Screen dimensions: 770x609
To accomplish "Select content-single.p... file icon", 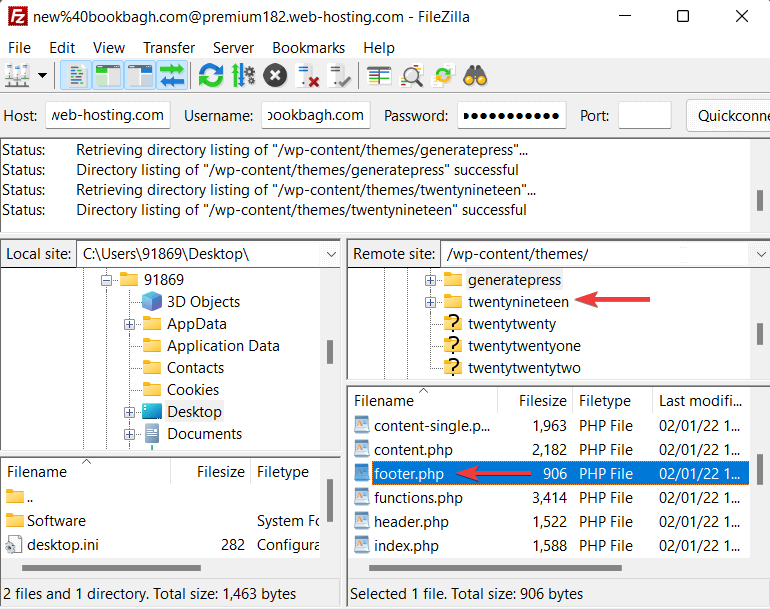I will point(362,425).
